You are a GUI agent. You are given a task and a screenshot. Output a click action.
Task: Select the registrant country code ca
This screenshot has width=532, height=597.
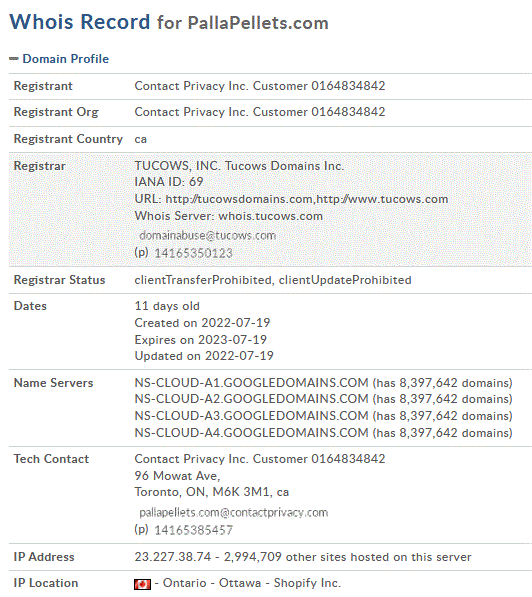(x=141, y=139)
